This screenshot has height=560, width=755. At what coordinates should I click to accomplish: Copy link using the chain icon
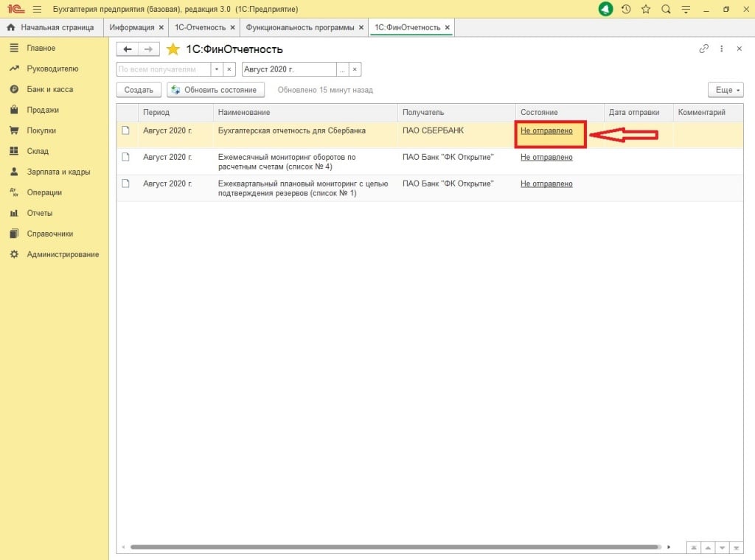[703, 49]
